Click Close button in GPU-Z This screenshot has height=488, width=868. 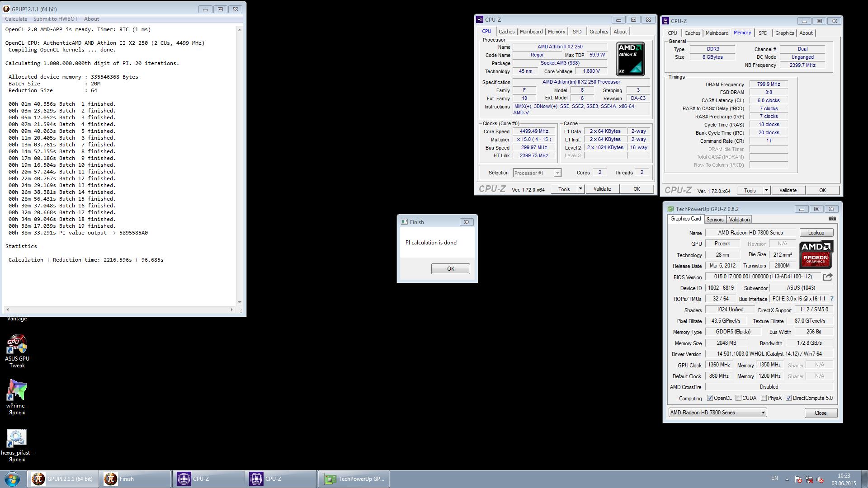821,413
